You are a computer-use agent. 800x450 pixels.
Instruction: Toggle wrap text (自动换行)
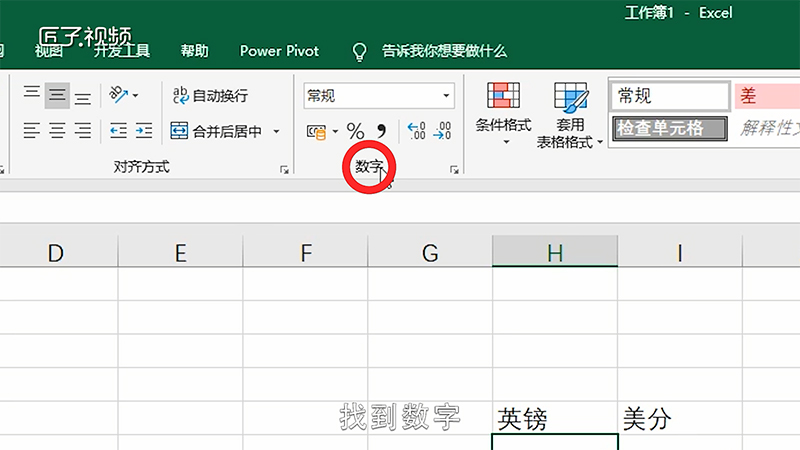point(210,96)
